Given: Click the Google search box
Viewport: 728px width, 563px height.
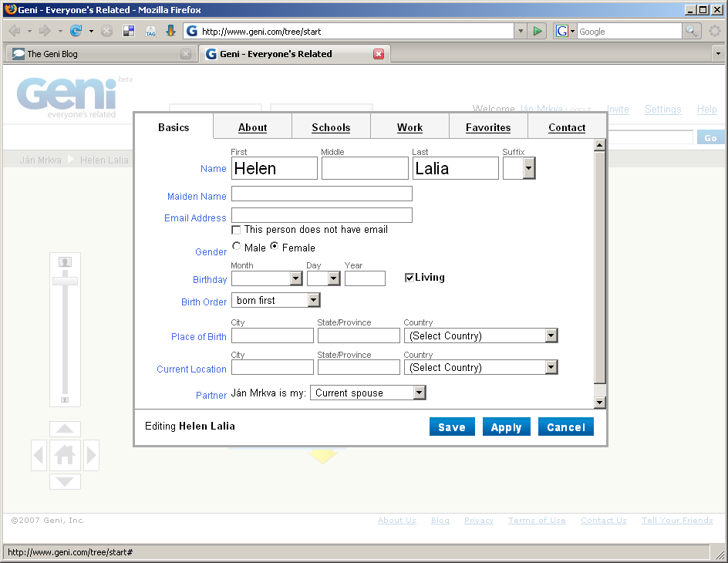Looking at the screenshot, I should pos(629,31).
